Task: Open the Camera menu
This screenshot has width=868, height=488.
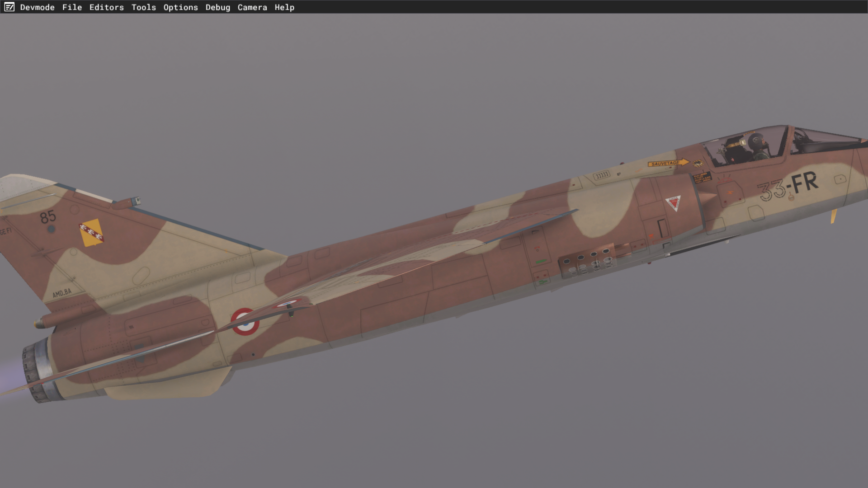Action: tap(252, 7)
